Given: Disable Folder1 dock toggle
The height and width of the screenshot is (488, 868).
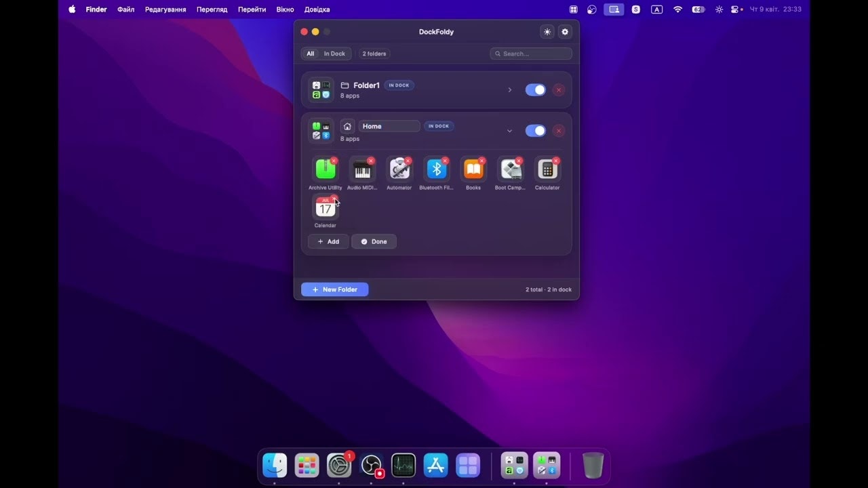Looking at the screenshot, I should 535,90.
